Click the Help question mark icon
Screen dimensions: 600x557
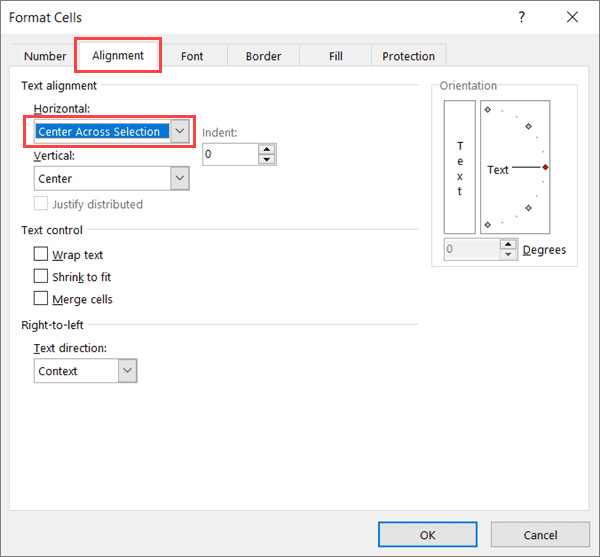tap(521, 17)
